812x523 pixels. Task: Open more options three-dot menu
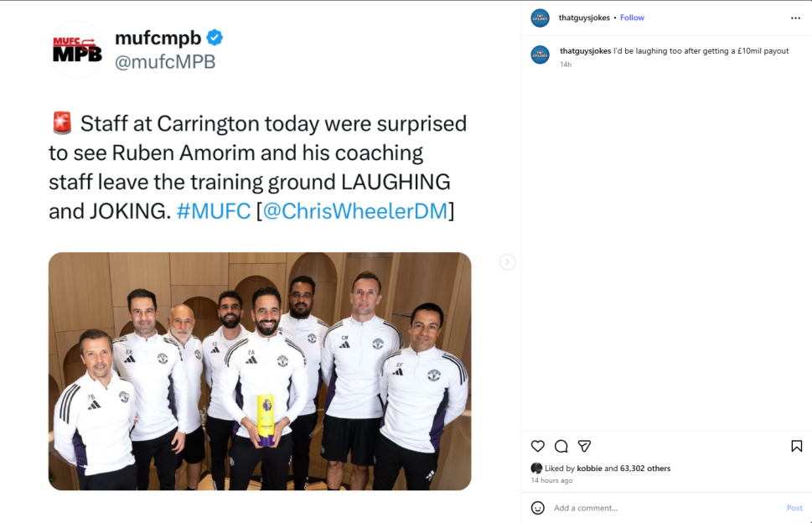pyautogui.click(x=795, y=18)
